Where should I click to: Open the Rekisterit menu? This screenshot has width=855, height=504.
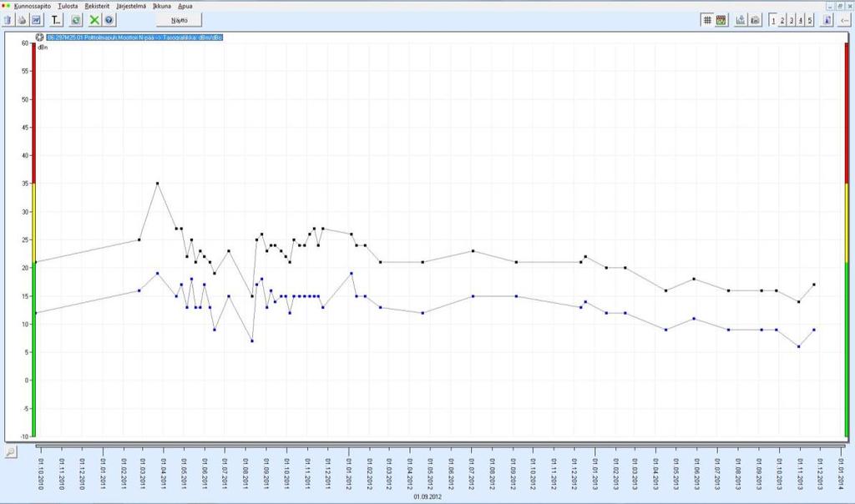[97, 6]
